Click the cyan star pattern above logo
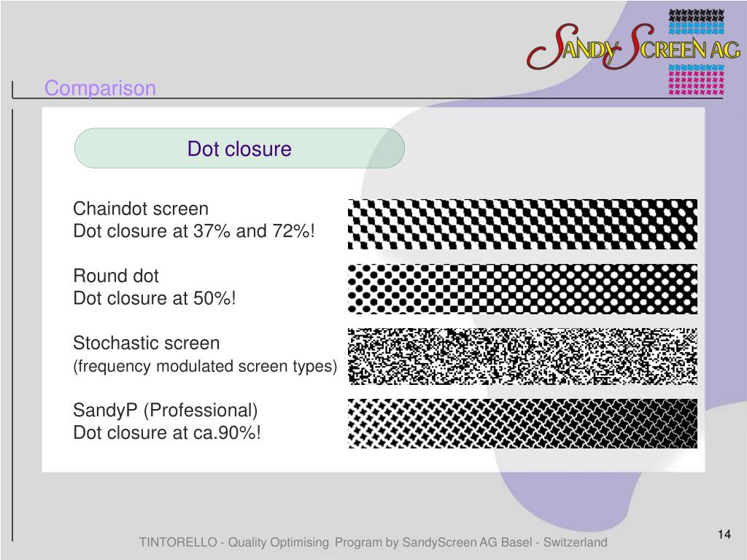 [696, 28]
